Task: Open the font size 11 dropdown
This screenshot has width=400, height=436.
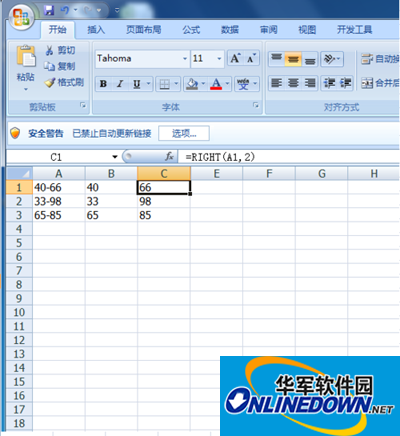Action: [219, 59]
